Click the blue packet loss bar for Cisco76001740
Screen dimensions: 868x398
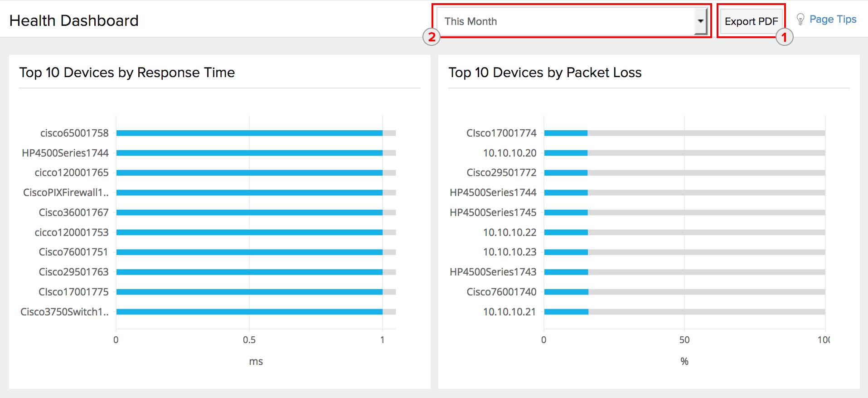click(x=566, y=292)
